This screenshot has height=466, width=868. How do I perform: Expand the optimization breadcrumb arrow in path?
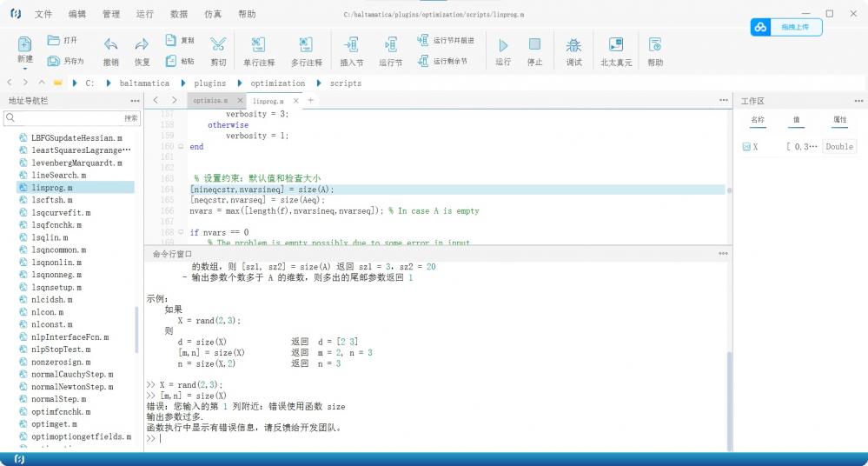coord(318,83)
